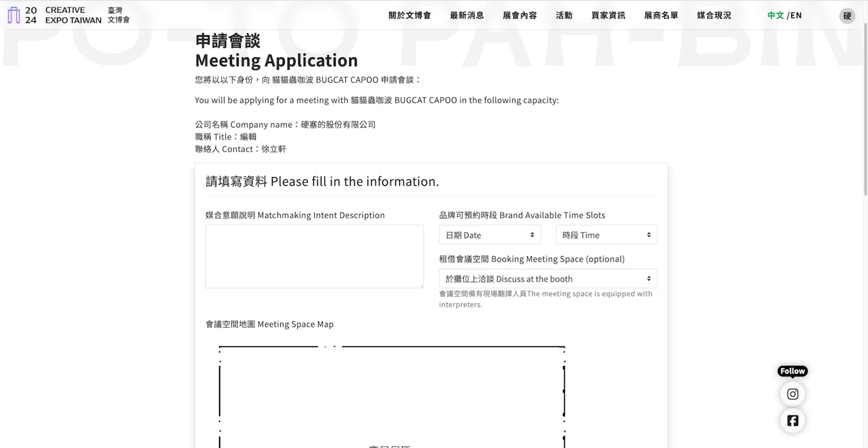Open the 媒合現況 menu

coord(713,15)
